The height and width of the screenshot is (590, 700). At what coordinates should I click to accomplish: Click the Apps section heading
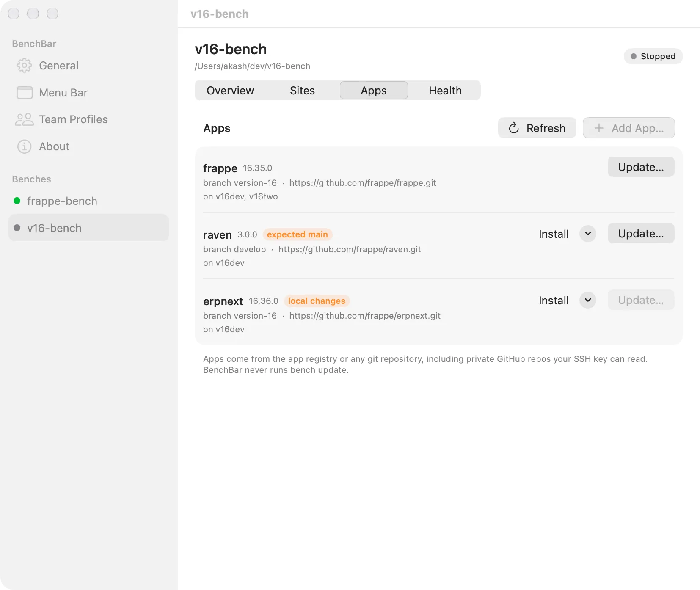tap(217, 128)
